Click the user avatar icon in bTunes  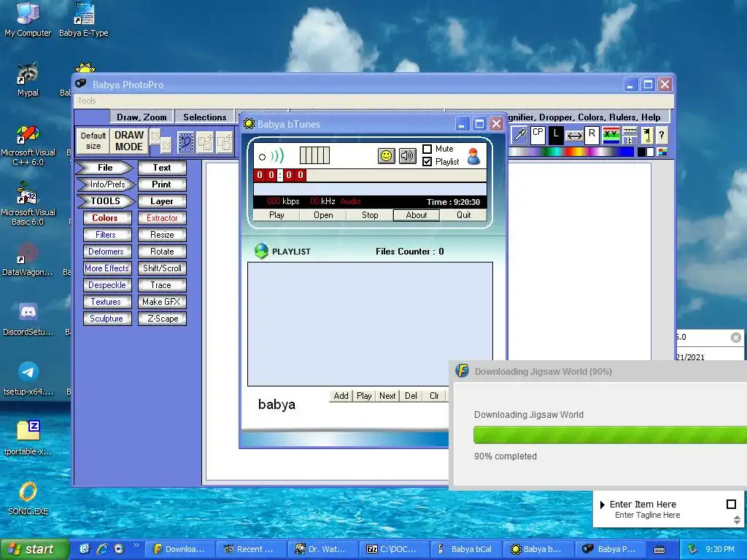(x=473, y=156)
